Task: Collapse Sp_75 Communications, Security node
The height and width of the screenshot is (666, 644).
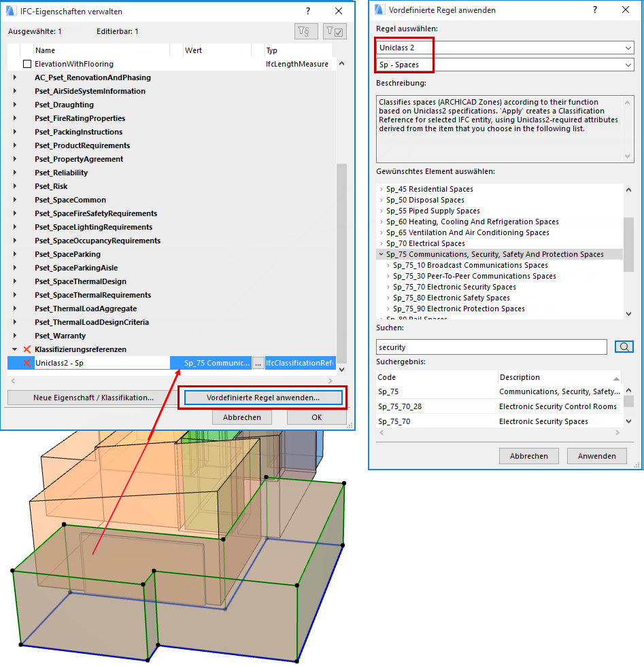Action: point(382,254)
